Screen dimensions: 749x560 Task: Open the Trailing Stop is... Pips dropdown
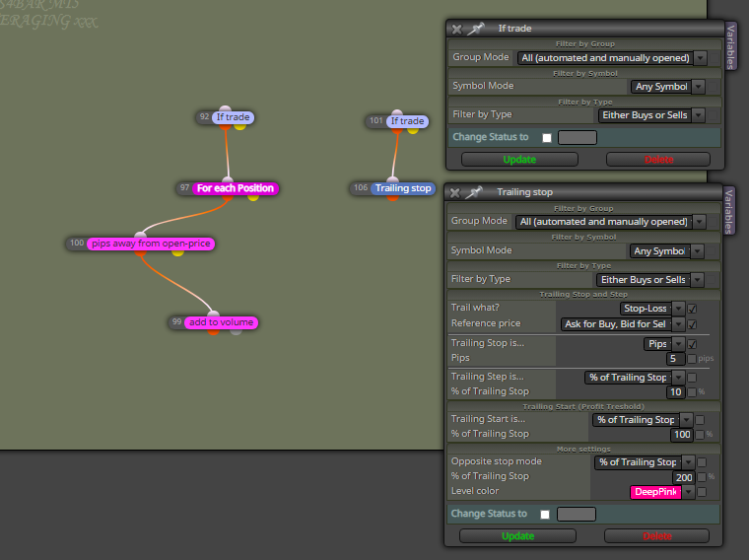point(678,344)
